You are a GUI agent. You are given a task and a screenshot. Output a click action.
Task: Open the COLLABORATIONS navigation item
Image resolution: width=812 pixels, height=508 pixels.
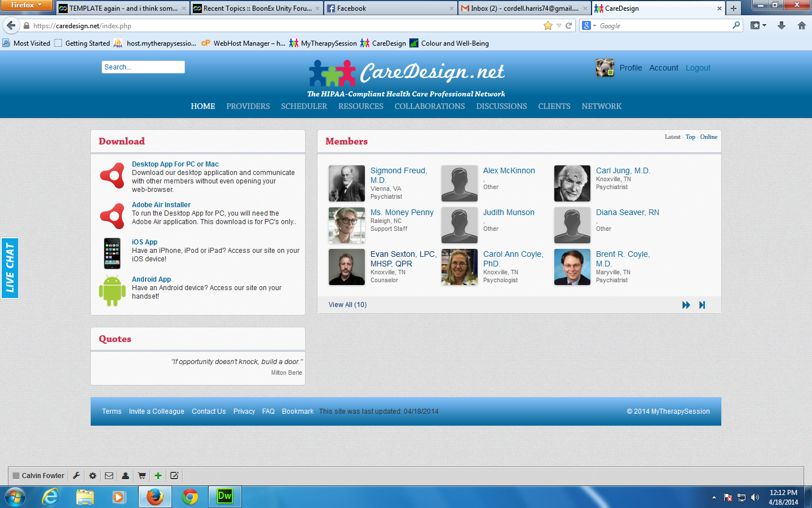430,106
